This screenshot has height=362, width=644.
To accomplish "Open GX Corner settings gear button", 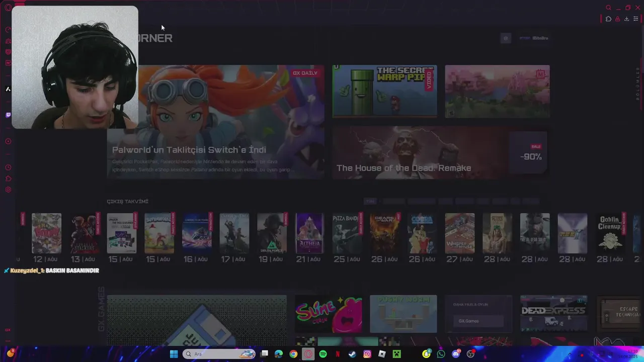I will pos(506,38).
